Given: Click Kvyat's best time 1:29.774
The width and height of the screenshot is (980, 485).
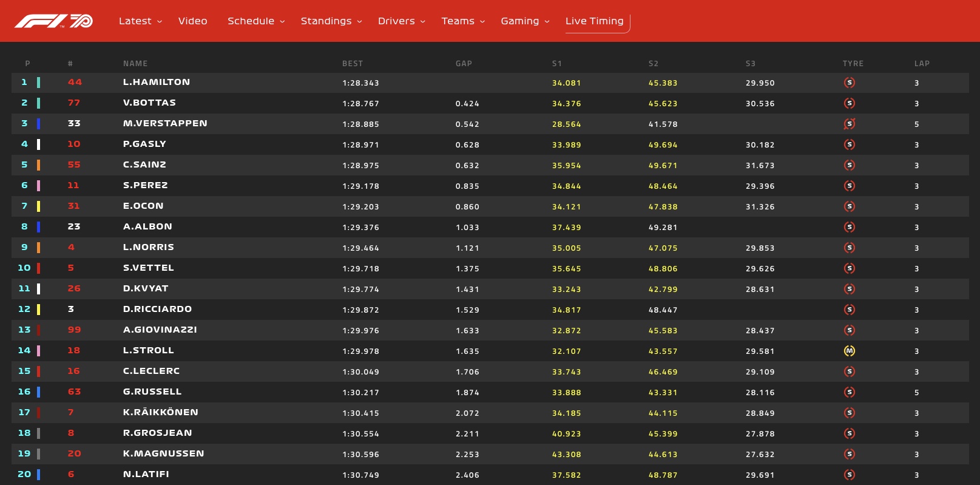Looking at the screenshot, I should point(360,290).
